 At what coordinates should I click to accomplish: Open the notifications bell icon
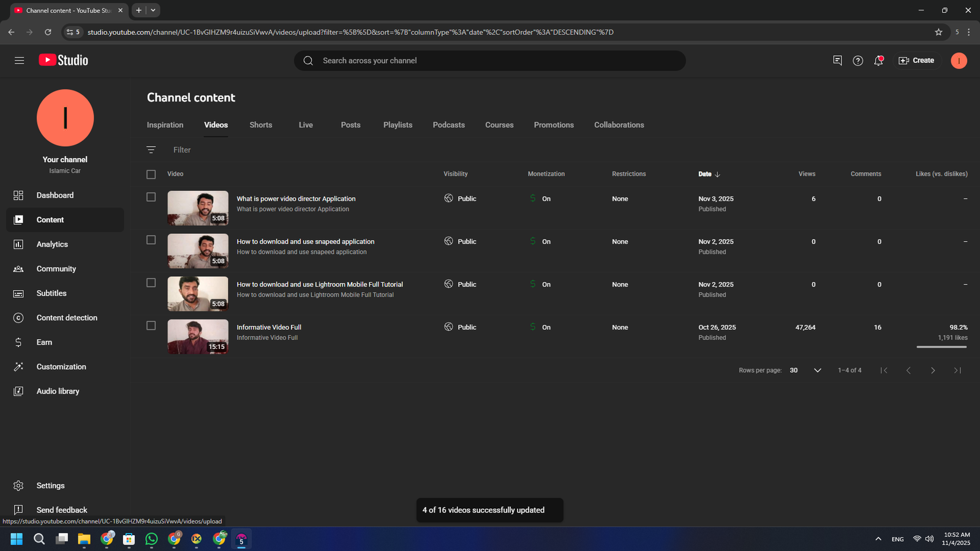(878, 61)
